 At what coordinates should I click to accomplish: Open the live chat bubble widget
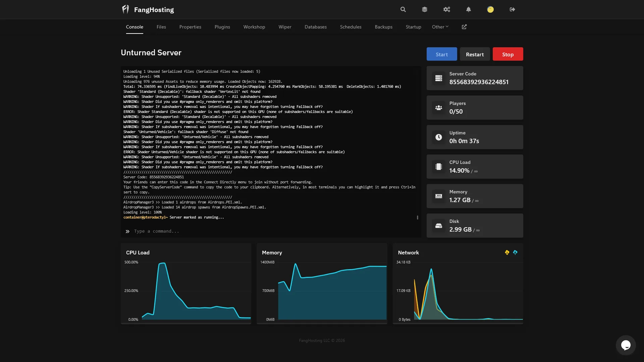pyautogui.click(x=626, y=345)
